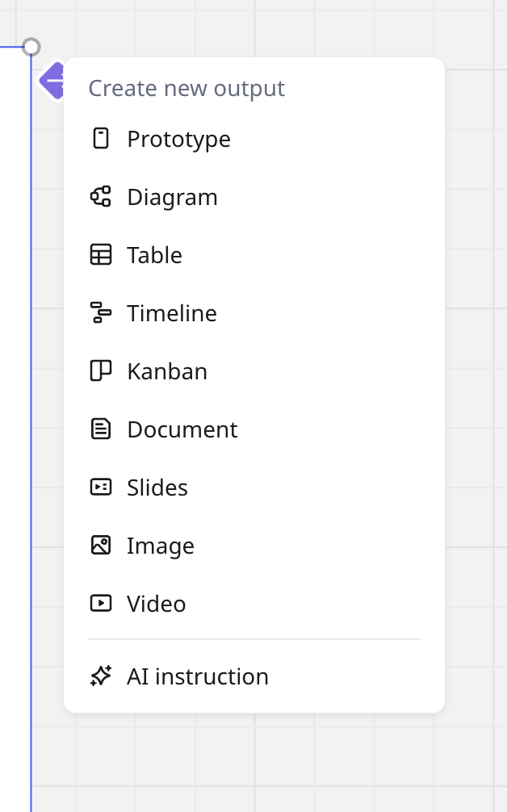Choose Prototype as new output
The height and width of the screenshot is (812, 507).
pos(178,139)
